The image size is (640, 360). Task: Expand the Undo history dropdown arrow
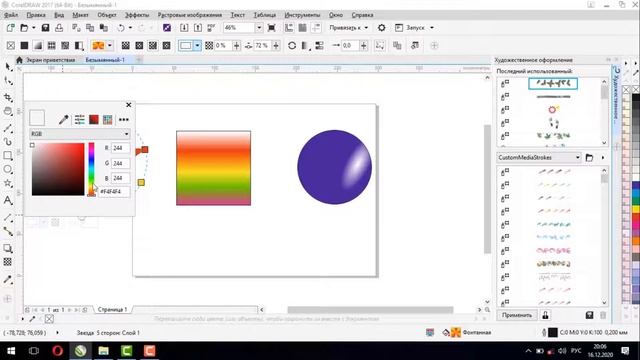click(x=130, y=28)
